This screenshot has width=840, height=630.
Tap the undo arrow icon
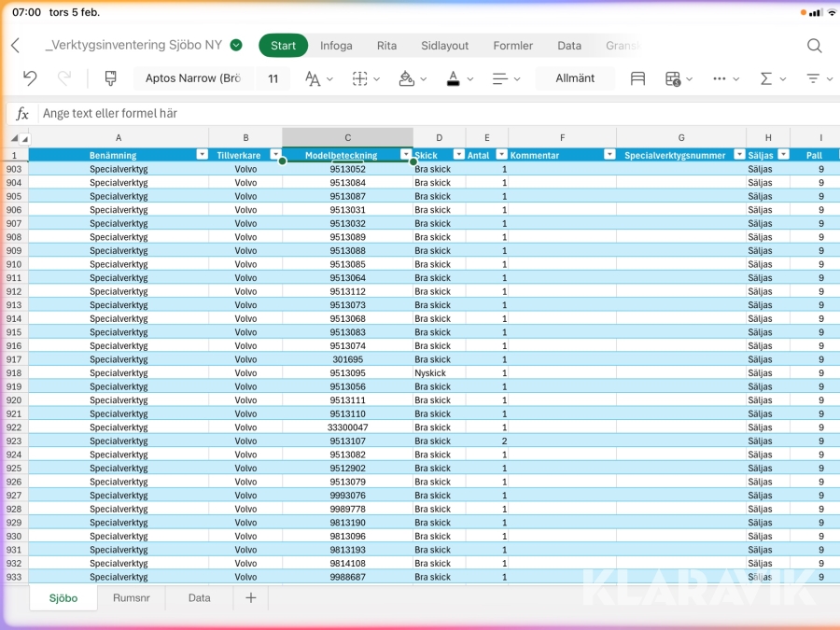[x=30, y=78]
